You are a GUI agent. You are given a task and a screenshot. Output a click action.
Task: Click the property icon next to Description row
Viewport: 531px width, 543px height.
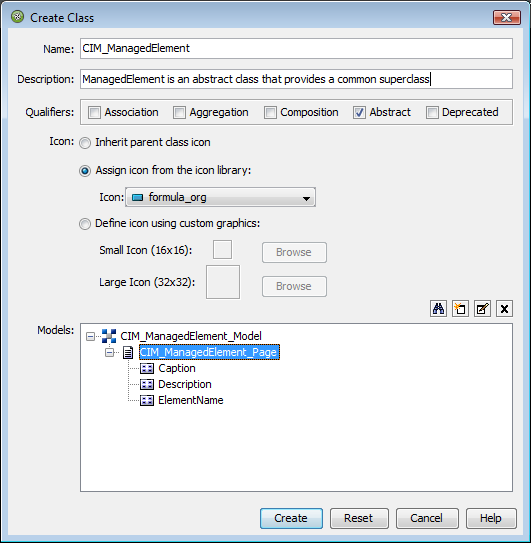tap(147, 384)
